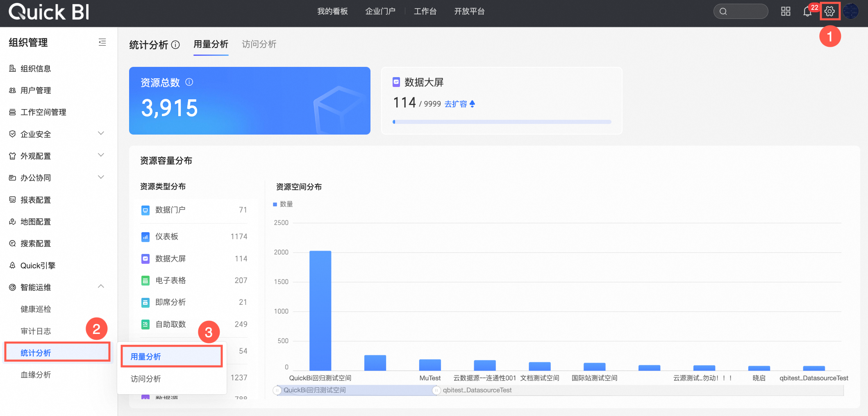The image size is (868, 416).
Task: Click the left chart zoom slider handle
Action: pyautogui.click(x=277, y=390)
